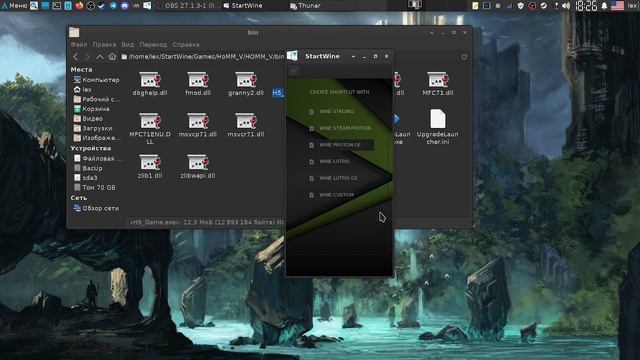Go back in Thunar navigation

coord(76,57)
